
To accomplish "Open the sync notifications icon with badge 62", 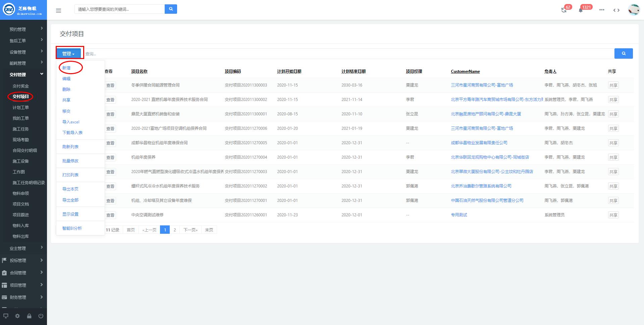I will [x=564, y=10].
